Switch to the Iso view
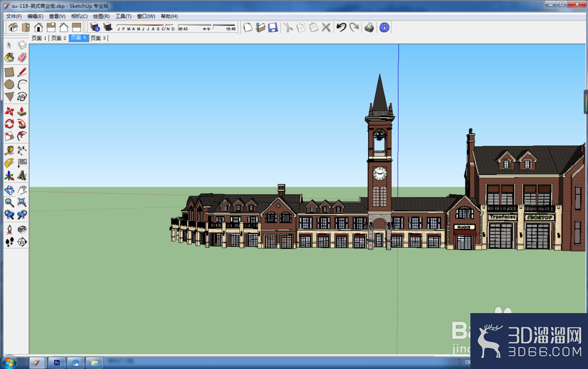588x369 pixels. (x=13, y=28)
